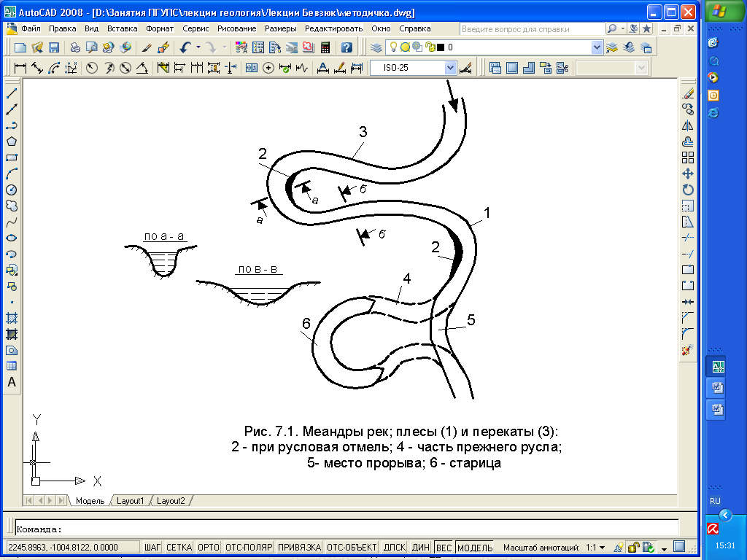The image size is (747, 560).
Task: Switch to the first Word taskbar button
Action: tap(716, 388)
